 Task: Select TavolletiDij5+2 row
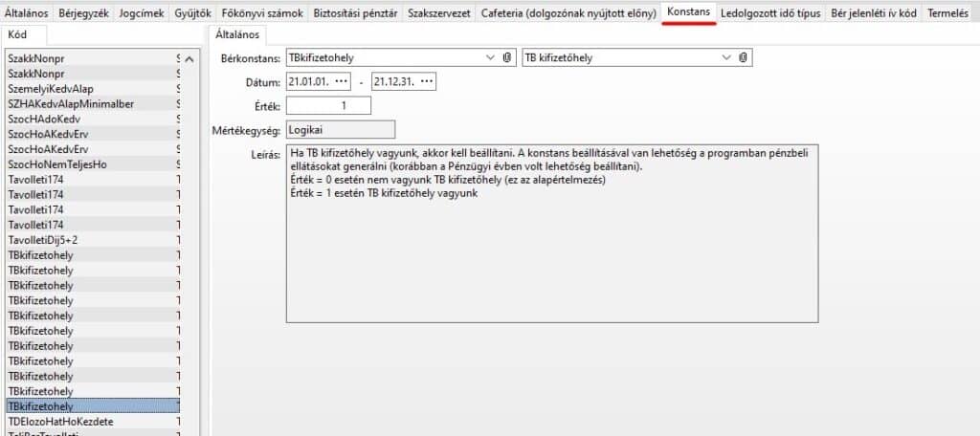coord(92,240)
